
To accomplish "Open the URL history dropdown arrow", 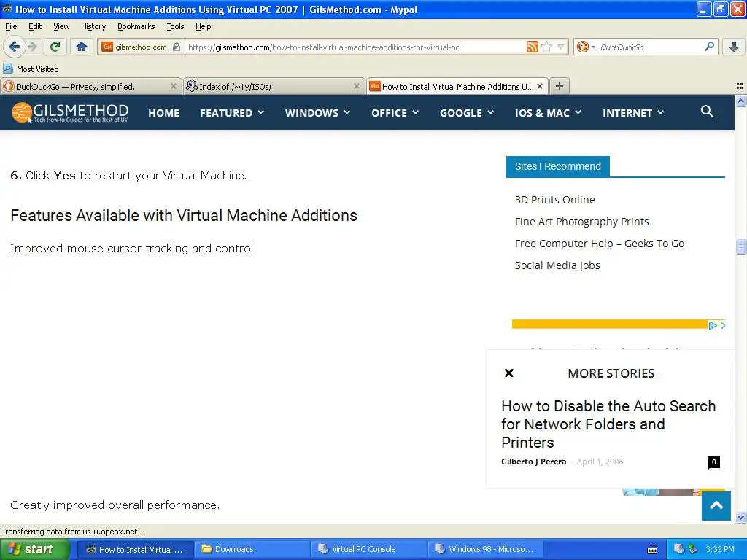I will click(x=561, y=47).
